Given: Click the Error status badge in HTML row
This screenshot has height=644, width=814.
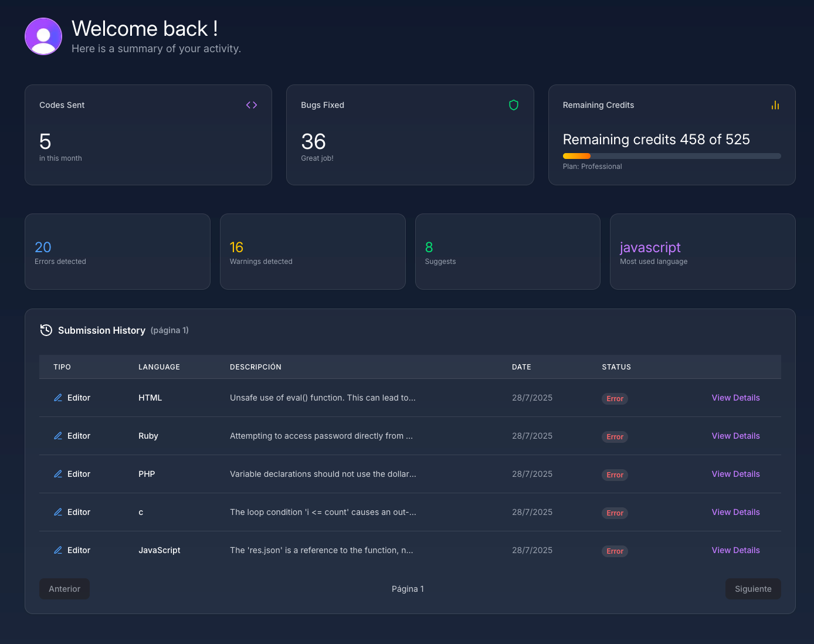Looking at the screenshot, I should (615, 399).
